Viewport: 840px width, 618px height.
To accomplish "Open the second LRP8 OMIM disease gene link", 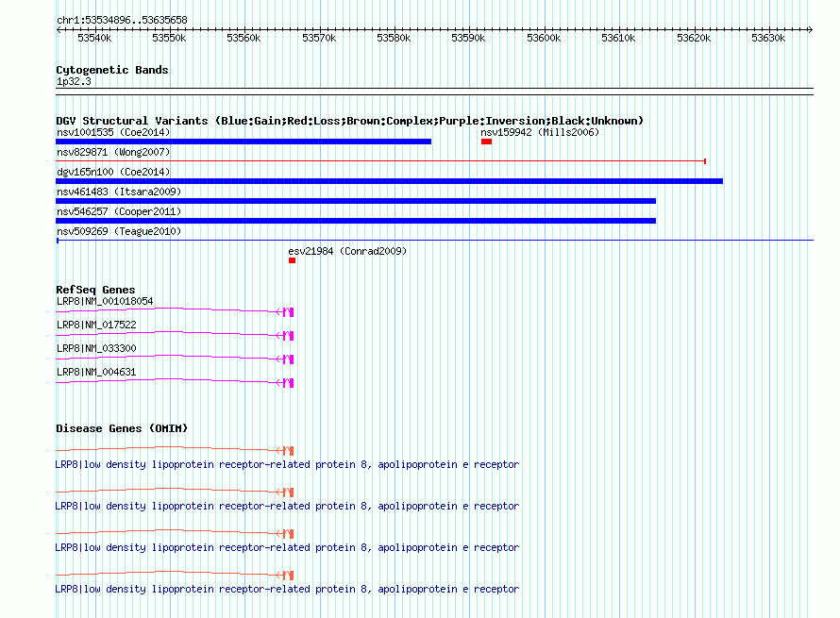I will 287,506.
